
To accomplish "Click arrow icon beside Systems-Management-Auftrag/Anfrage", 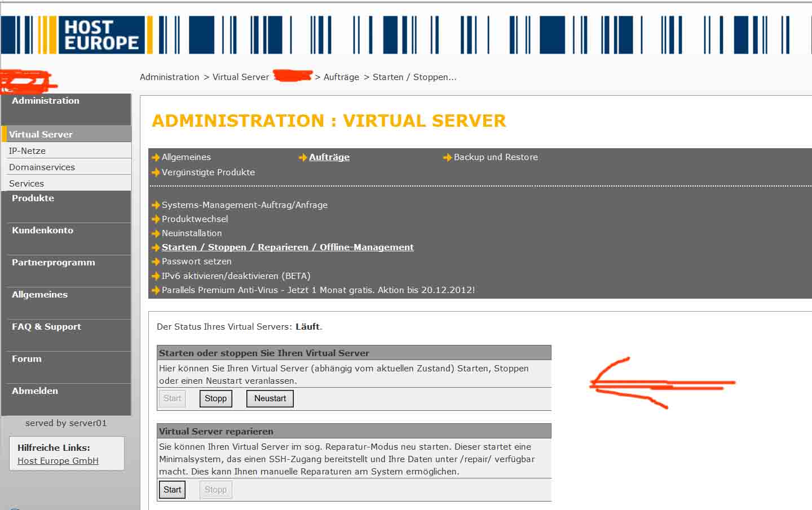I will [156, 205].
